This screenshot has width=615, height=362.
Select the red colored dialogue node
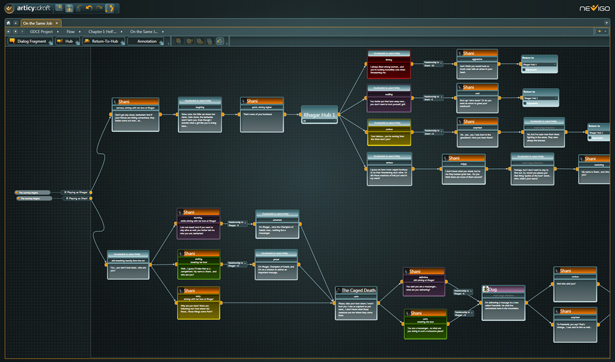pyautogui.click(x=389, y=64)
